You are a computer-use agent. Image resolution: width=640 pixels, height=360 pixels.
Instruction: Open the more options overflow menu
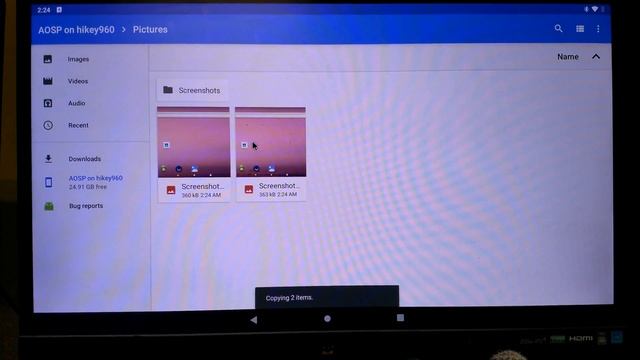tap(598, 29)
